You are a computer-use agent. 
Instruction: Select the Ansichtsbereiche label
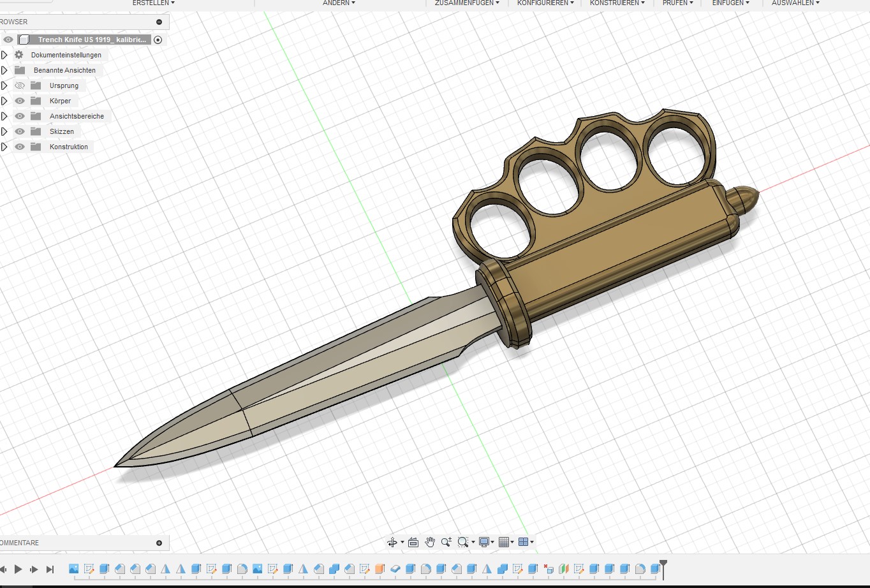pos(77,116)
